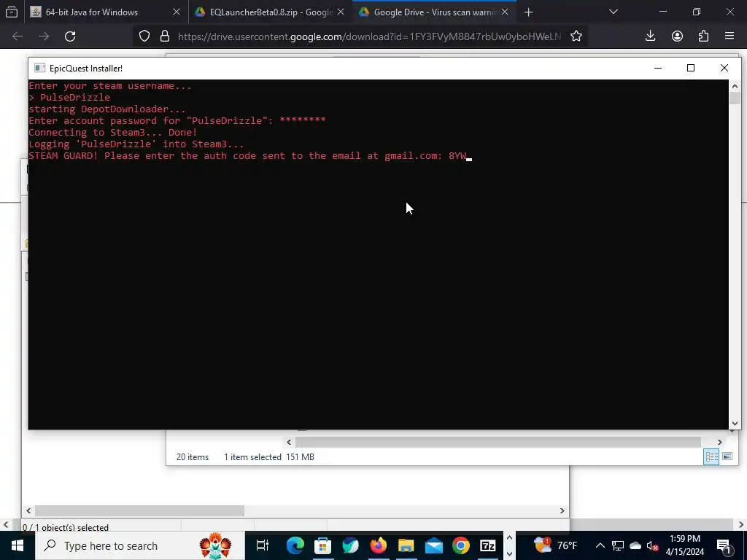Viewport: 747px width, 560px height.
Task: Click the taskbar scroll up arrow
Action: (x=509, y=537)
